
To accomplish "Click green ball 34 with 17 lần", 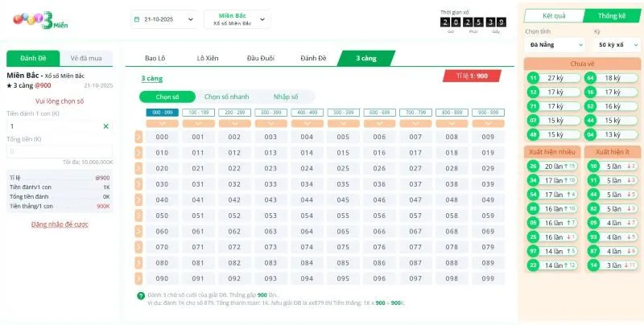I will 533,180.
